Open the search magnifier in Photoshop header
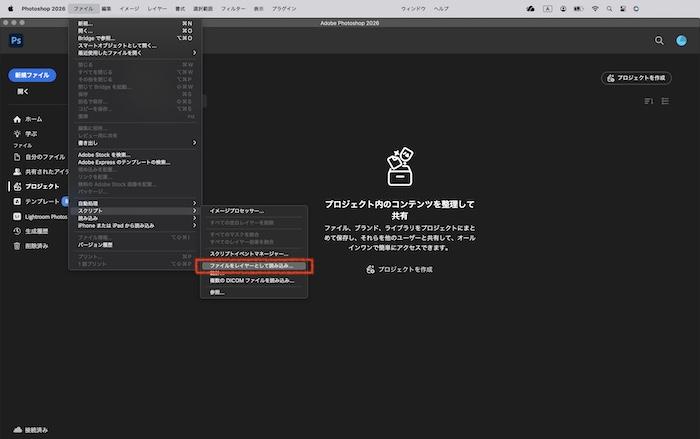The width and height of the screenshot is (700, 439). [x=659, y=41]
